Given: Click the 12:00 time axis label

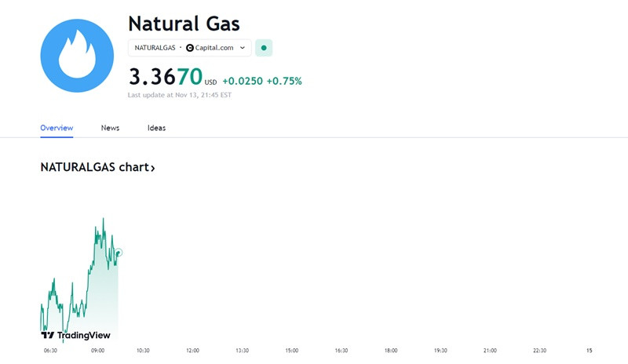Looking at the screenshot, I should coord(192,351).
